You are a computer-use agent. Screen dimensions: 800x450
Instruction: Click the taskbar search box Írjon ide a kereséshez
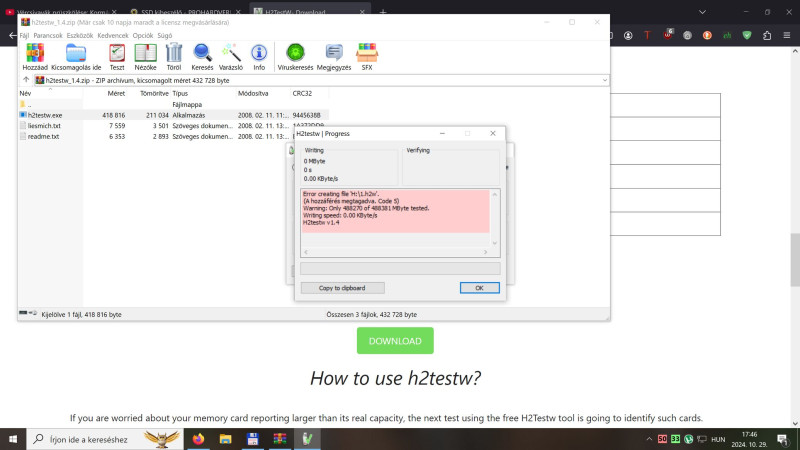click(105, 439)
